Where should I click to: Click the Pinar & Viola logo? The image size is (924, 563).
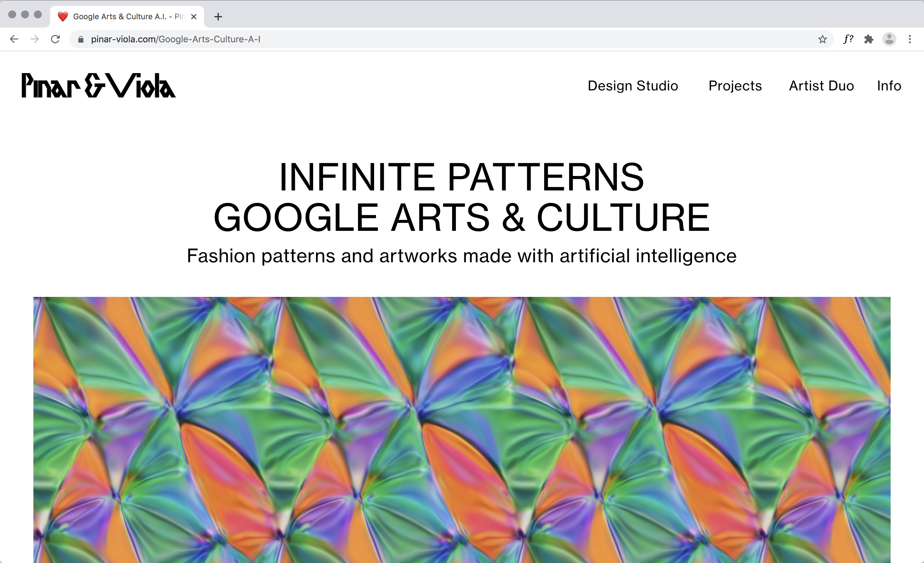point(98,86)
